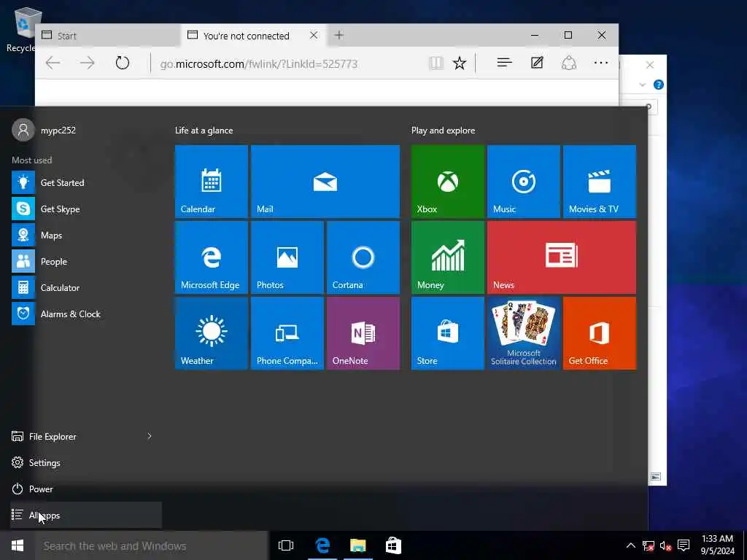Click the muted volume tray icon
The image size is (747, 560).
(665, 545)
